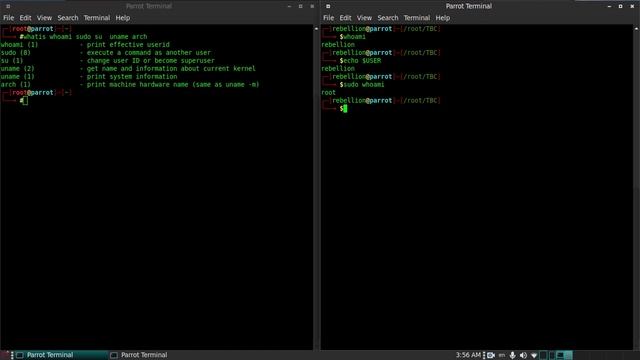The height and width of the screenshot is (360, 640).
Task: Click the camera recording tray icon
Action: 491,355
